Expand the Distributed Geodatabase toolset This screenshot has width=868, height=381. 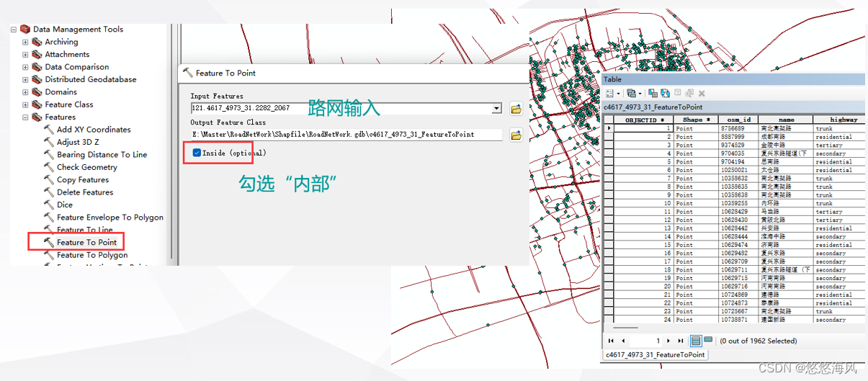click(x=25, y=80)
